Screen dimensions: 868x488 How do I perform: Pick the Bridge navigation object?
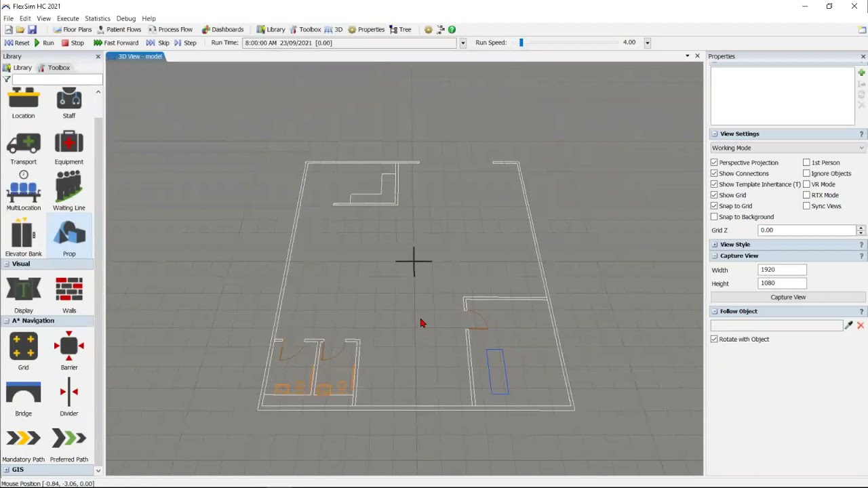23,399
